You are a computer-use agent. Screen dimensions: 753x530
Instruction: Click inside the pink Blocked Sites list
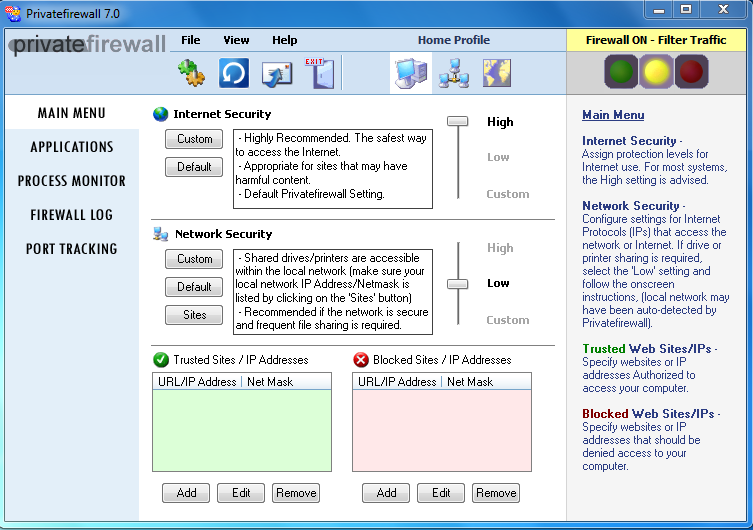pos(442,430)
